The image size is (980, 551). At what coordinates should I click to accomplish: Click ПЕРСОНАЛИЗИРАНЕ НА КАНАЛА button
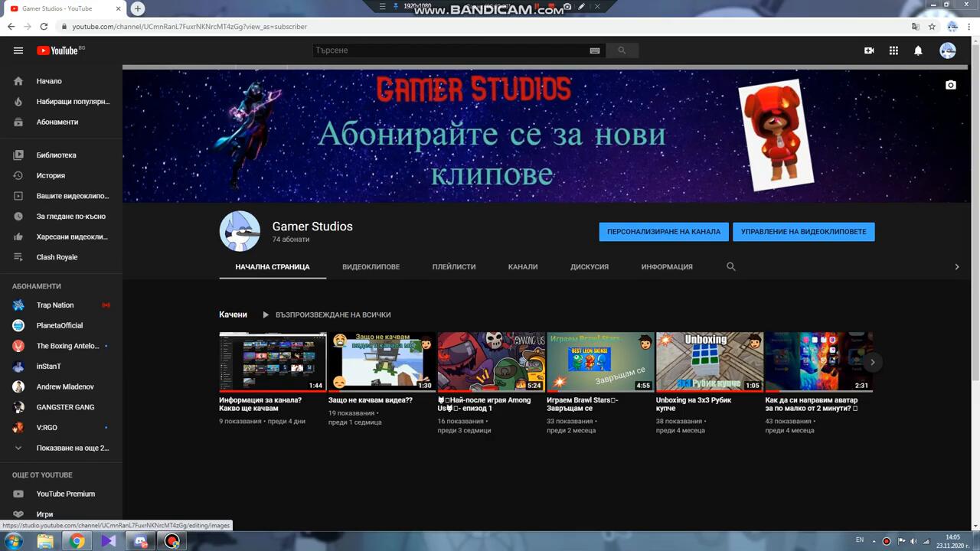[663, 232]
